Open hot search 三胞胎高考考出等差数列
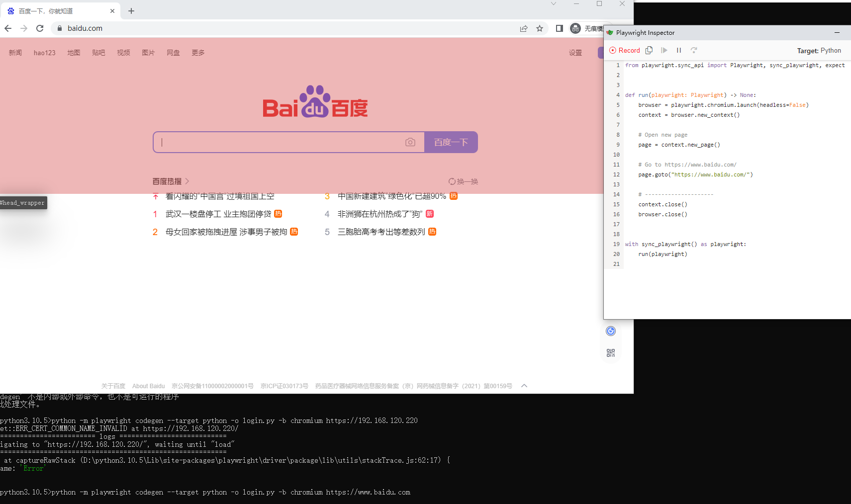Image resolution: width=851 pixels, height=504 pixels. coord(381,232)
